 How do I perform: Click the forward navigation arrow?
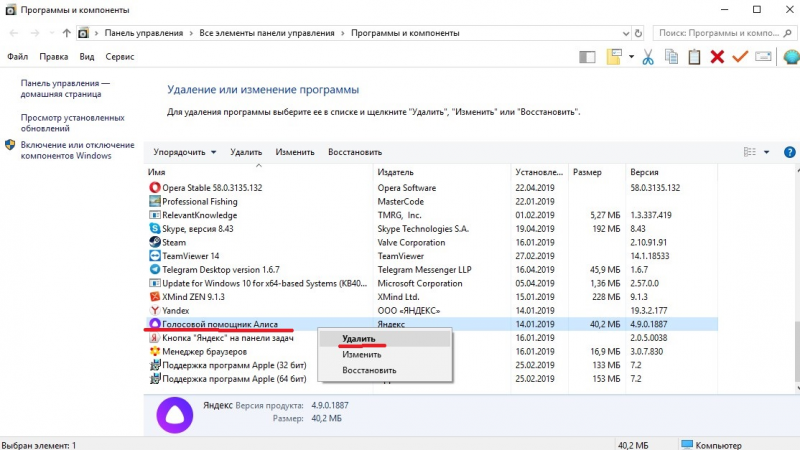coord(35,33)
